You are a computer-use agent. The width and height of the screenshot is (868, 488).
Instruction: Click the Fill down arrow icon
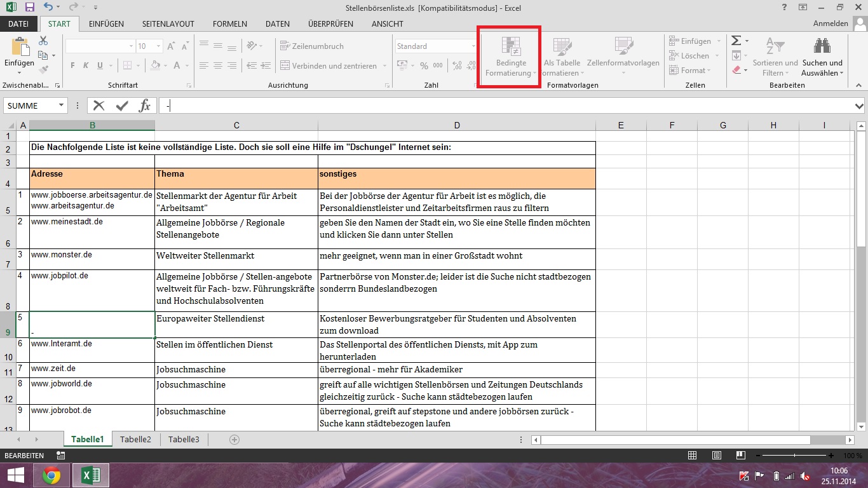pos(736,55)
